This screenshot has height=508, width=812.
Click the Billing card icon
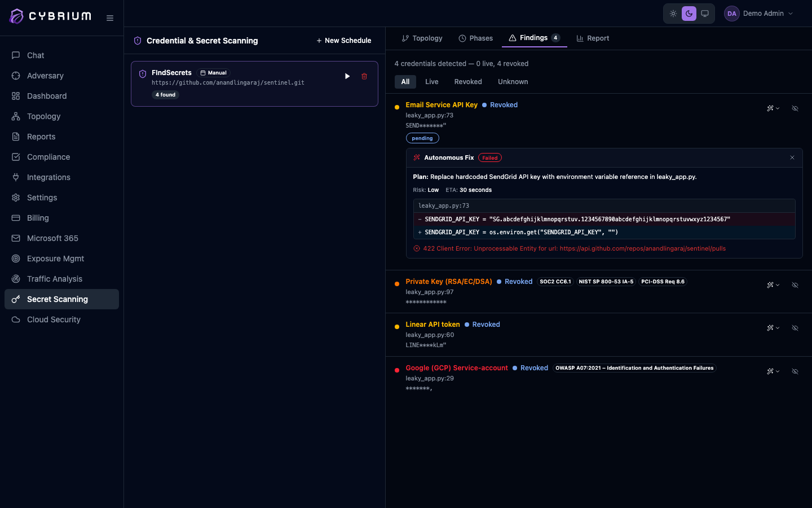point(16,218)
